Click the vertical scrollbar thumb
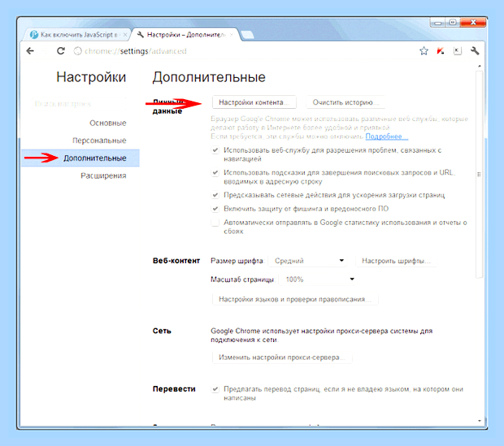This screenshot has width=504, height=446. click(x=480, y=175)
